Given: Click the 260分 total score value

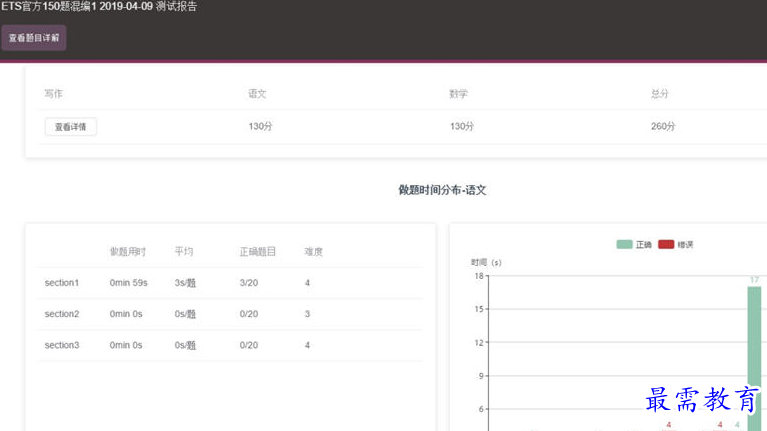Looking at the screenshot, I should (x=663, y=127).
